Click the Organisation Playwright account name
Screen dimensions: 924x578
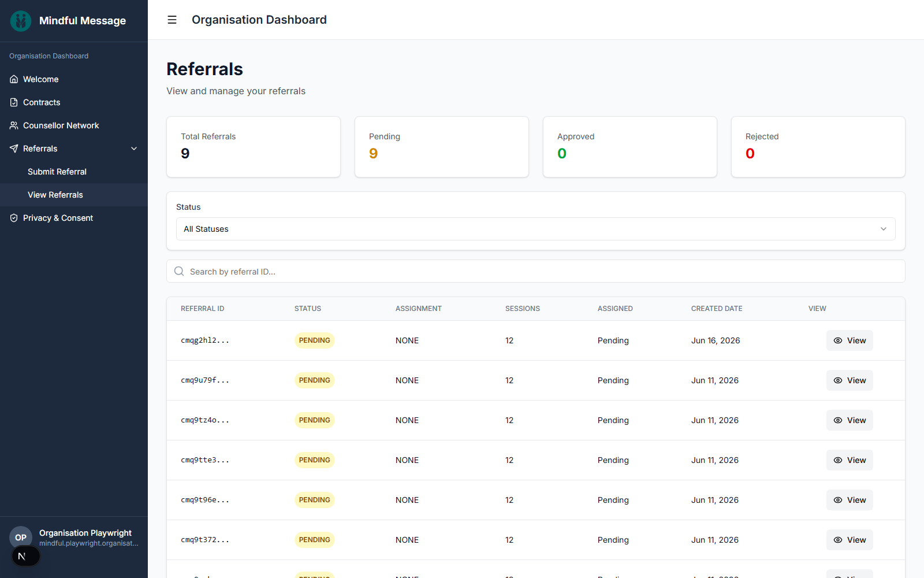[x=85, y=533]
